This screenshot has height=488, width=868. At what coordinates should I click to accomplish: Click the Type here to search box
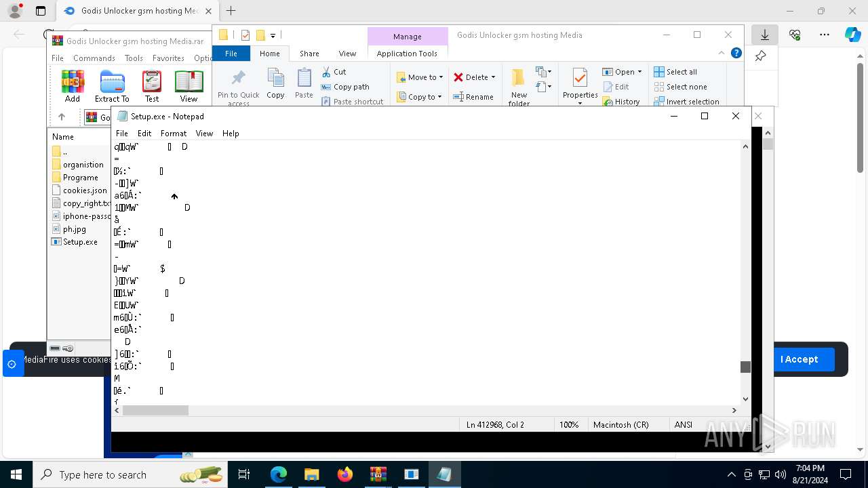pos(129,474)
